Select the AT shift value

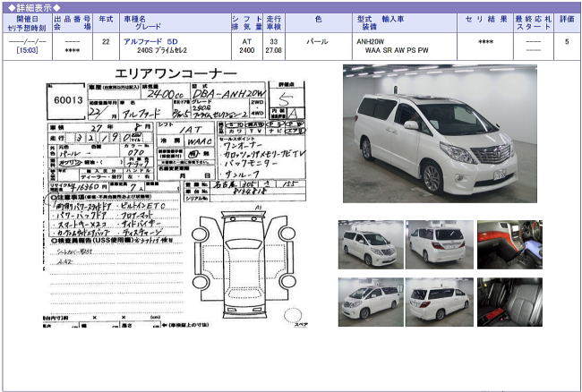tap(247, 41)
